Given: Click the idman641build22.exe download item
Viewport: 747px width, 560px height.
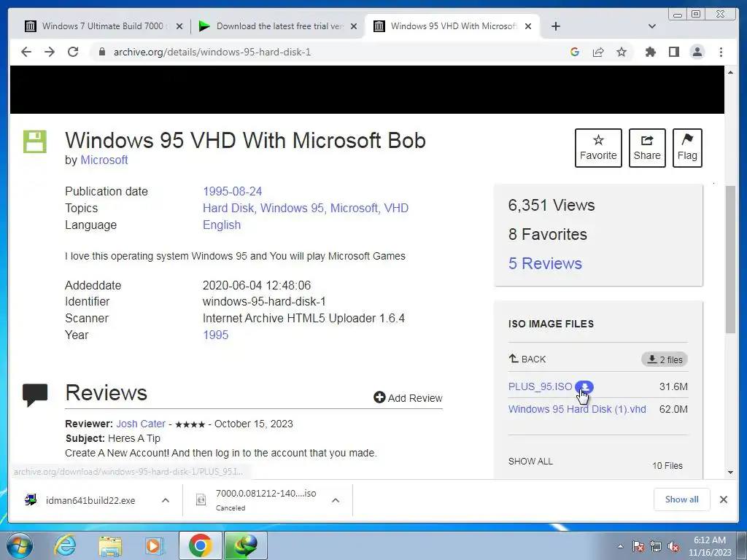Looking at the screenshot, I should (81, 500).
